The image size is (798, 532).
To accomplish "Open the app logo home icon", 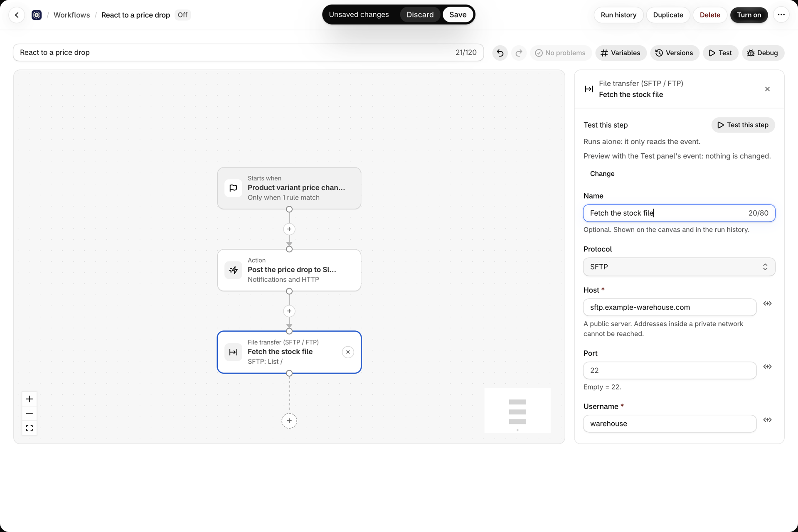I will click(37, 15).
